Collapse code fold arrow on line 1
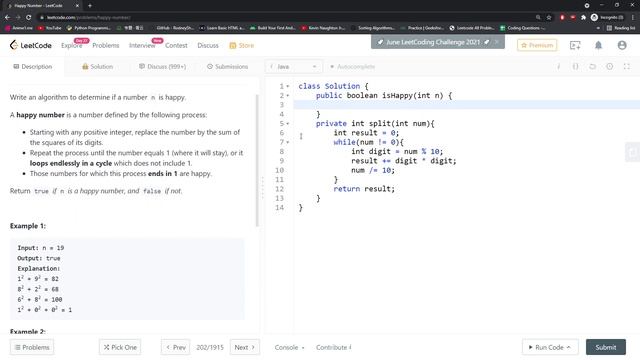The width and height of the screenshot is (640, 360). pos(288,86)
